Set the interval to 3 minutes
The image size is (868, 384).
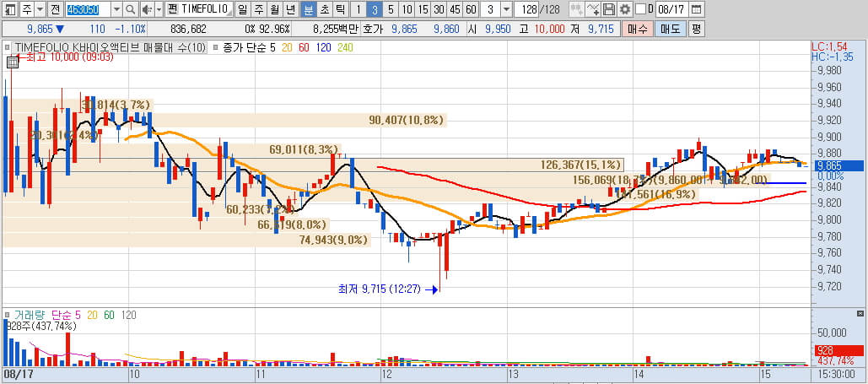point(375,9)
